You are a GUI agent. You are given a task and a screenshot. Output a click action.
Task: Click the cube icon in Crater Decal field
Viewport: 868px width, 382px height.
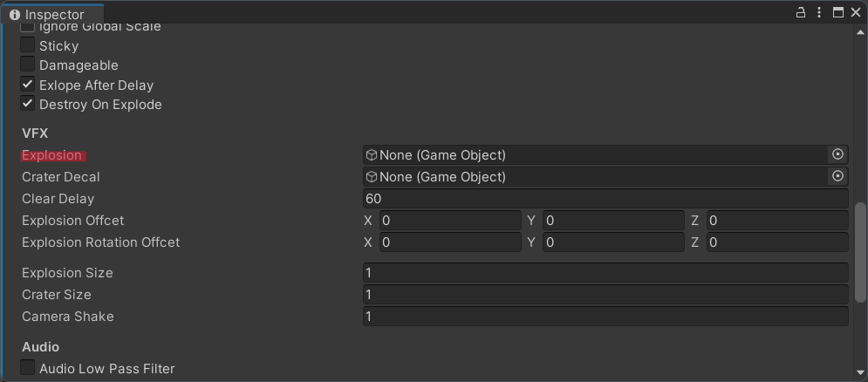pyautogui.click(x=372, y=176)
